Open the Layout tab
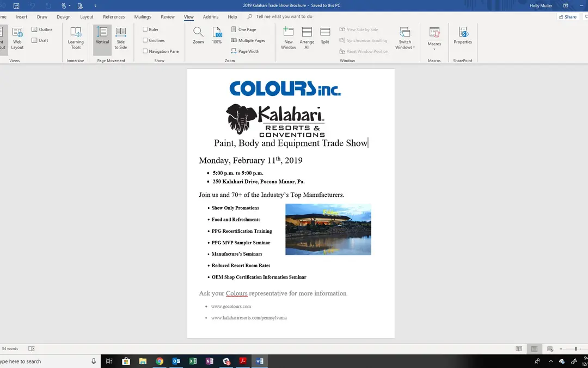The height and width of the screenshot is (368, 588). 87,17
